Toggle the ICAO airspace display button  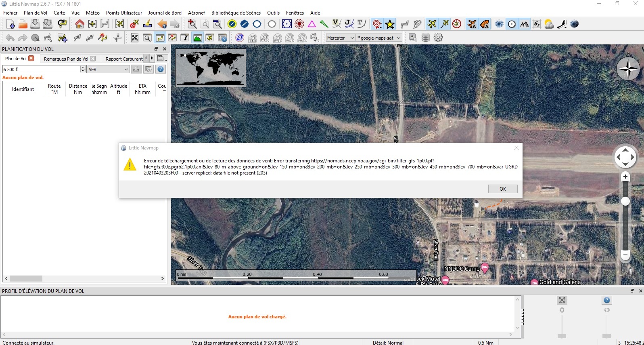coord(252,38)
